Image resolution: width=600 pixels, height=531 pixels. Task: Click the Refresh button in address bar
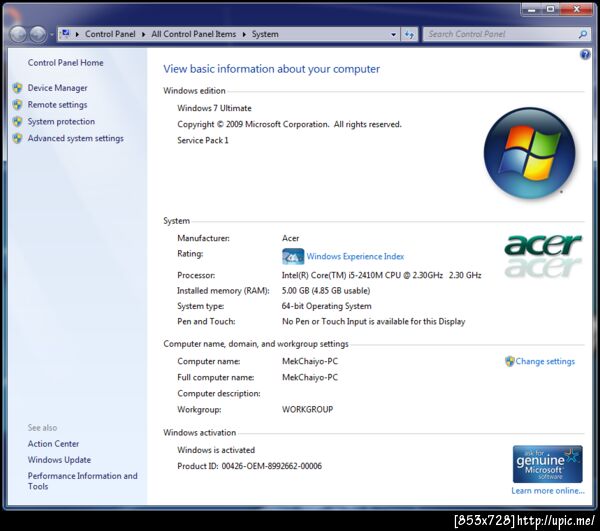[409, 34]
